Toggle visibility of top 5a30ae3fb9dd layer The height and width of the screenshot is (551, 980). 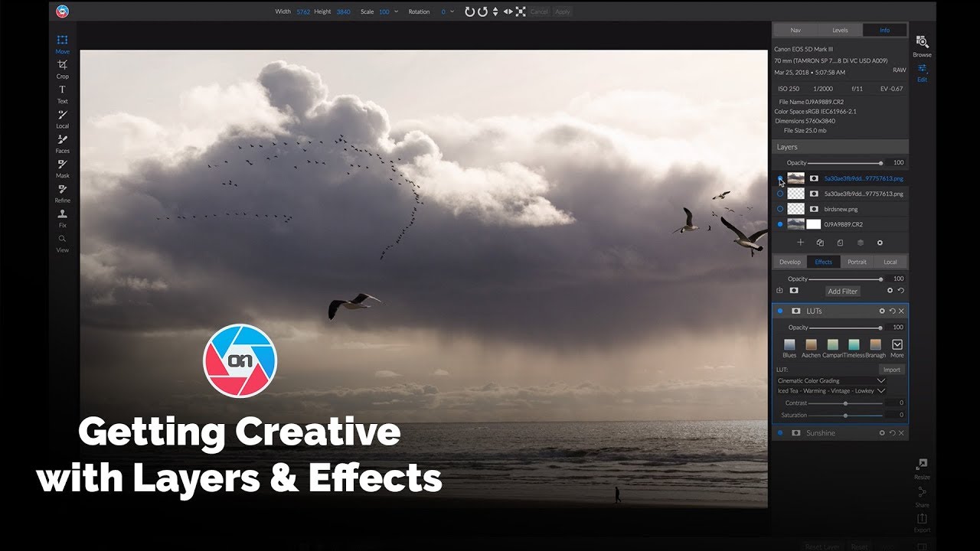pyautogui.click(x=780, y=178)
